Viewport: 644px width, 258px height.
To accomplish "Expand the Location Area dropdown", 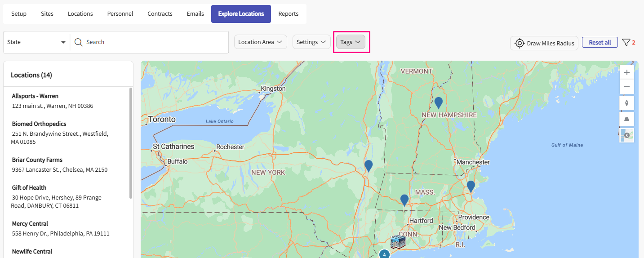I will click(x=260, y=42).
